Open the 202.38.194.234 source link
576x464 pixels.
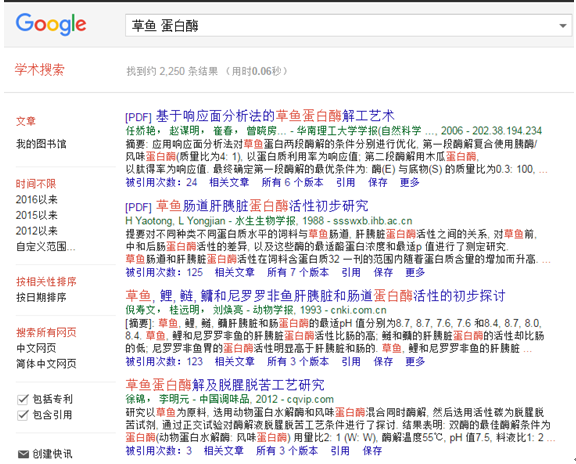click(x=507, y=131)
